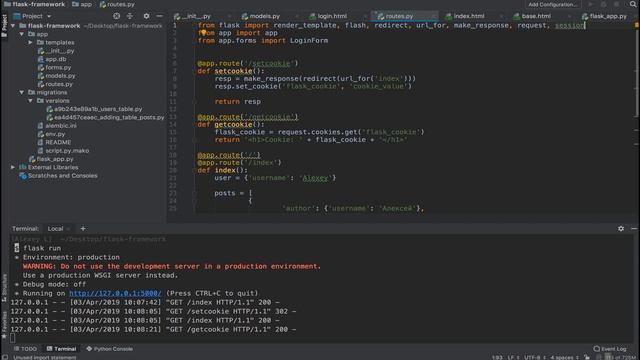Select models.py in the project tree
Screen dimensions: 640x360
coord(56,76)
